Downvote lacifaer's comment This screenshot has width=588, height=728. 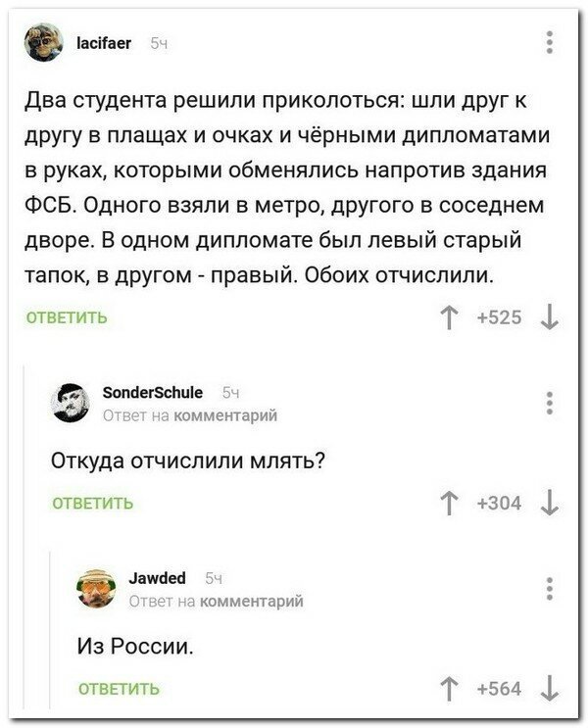[x=551, y=318]
